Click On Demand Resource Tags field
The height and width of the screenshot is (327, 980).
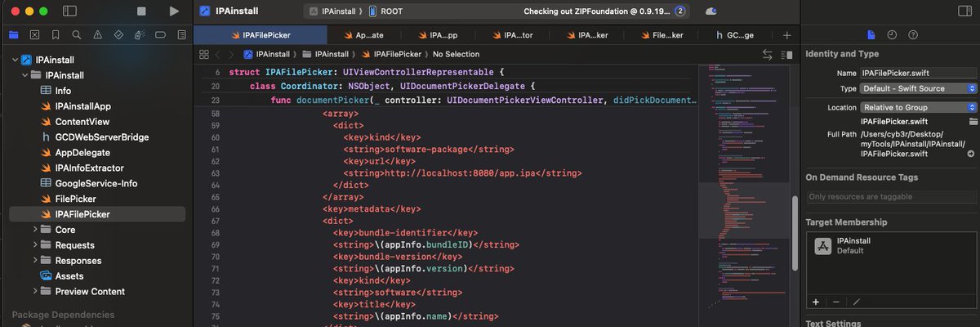click(x=891, y=196)
